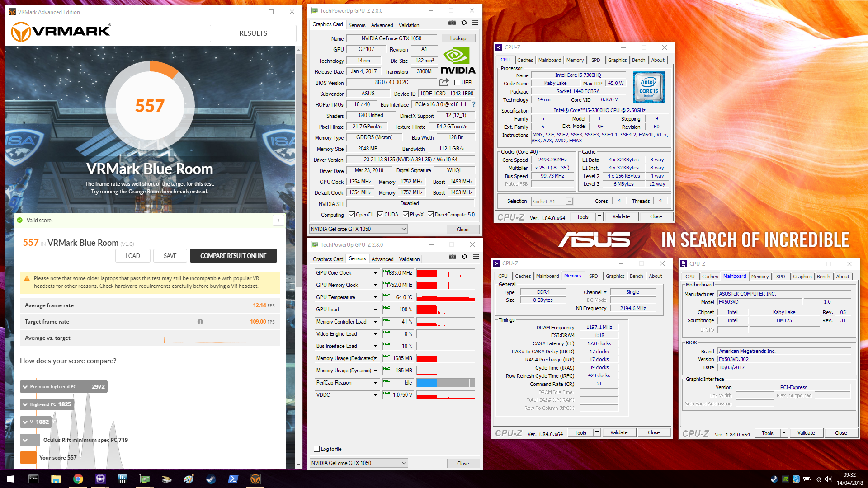Viewport: 868px width, 488px height.
Task: Switch to CPU-Z via its taskbar icon
Action: tap(100, 479)
